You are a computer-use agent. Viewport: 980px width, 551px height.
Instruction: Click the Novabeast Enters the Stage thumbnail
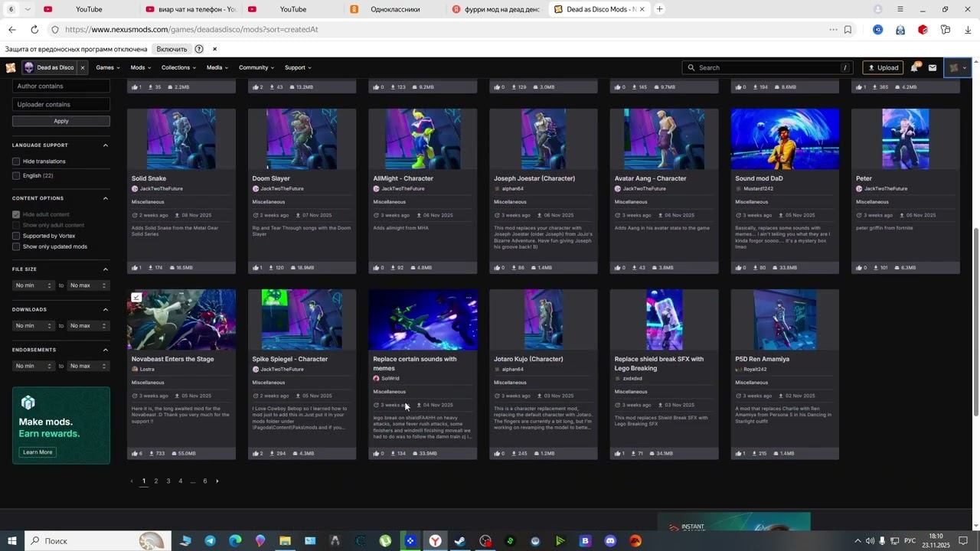[181, 320]
